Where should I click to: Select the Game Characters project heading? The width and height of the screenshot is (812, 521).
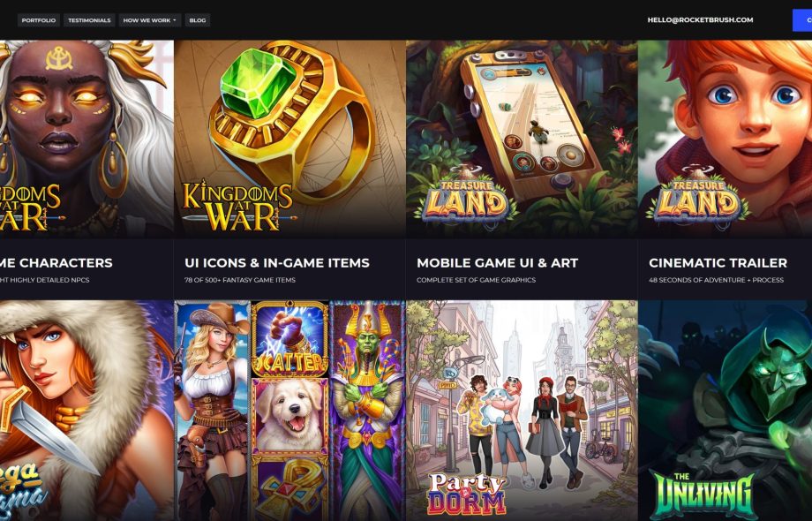click(x=56, y=263)
